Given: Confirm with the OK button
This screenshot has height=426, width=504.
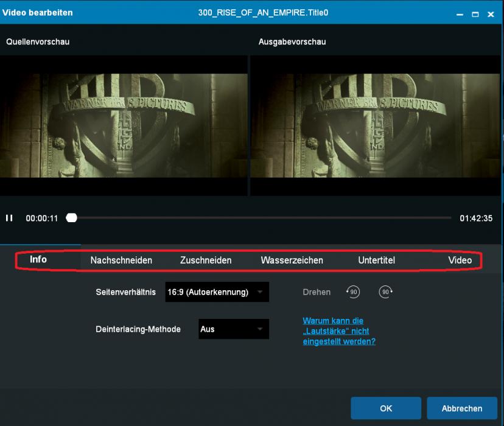Looking at the screenshot, I should point(386,408).
